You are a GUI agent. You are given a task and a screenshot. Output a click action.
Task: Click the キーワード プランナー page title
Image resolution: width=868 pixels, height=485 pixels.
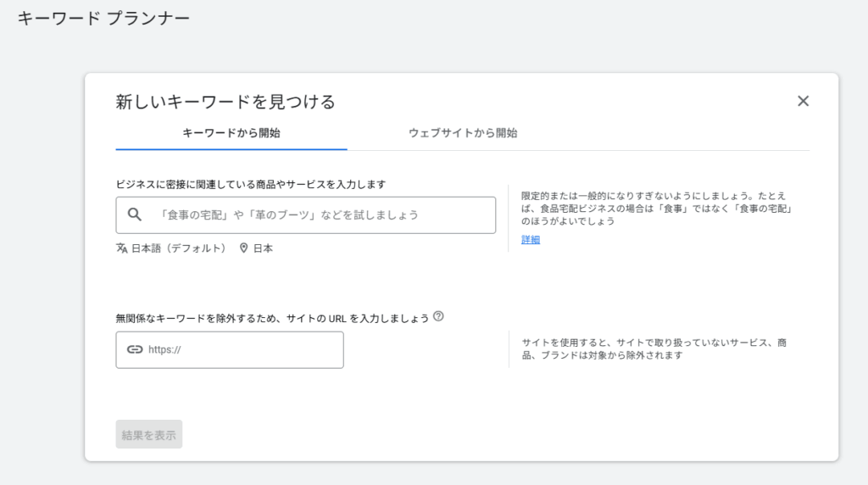103,18
